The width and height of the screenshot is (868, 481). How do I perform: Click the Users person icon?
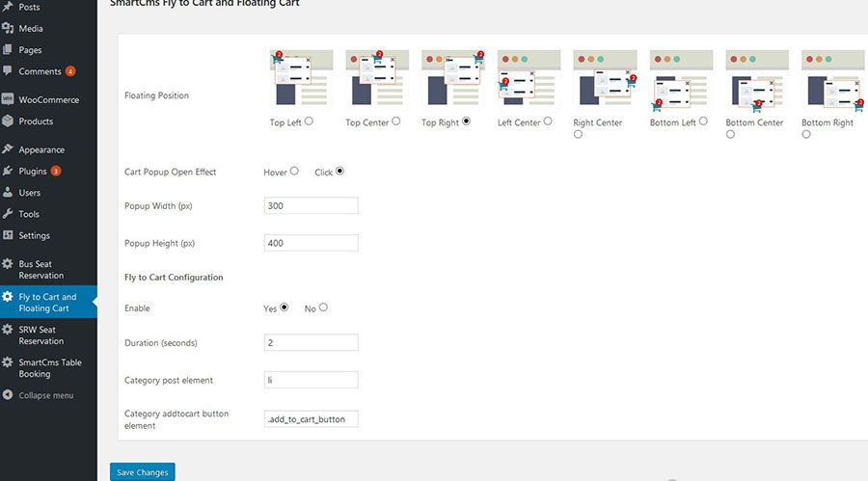(x=7, y=192)
